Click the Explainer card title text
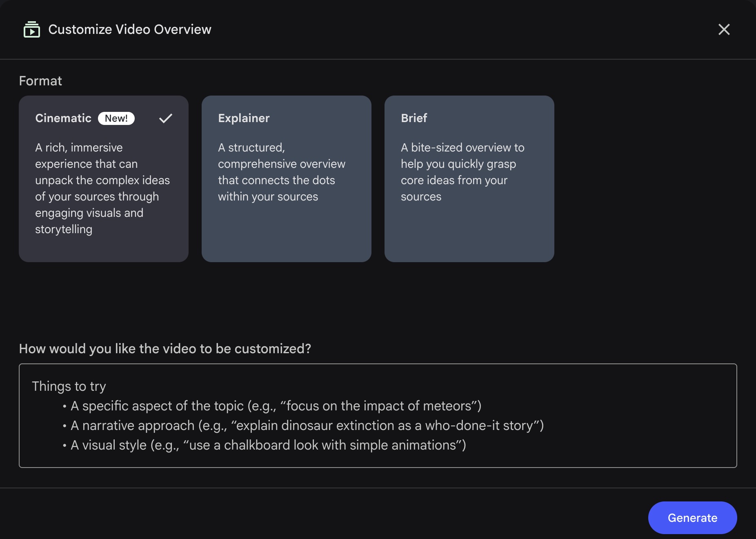Image resolution: width=756 pixels, height=539 pixels. [x=243, y=118]
